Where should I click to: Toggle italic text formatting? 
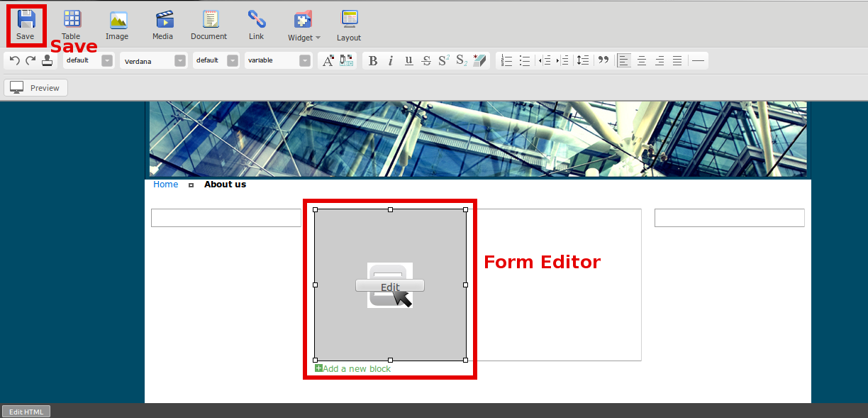391,61
